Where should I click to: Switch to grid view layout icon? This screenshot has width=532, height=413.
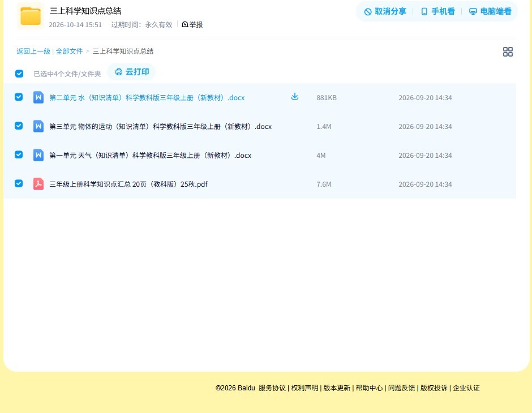click(x=508, y=51)
